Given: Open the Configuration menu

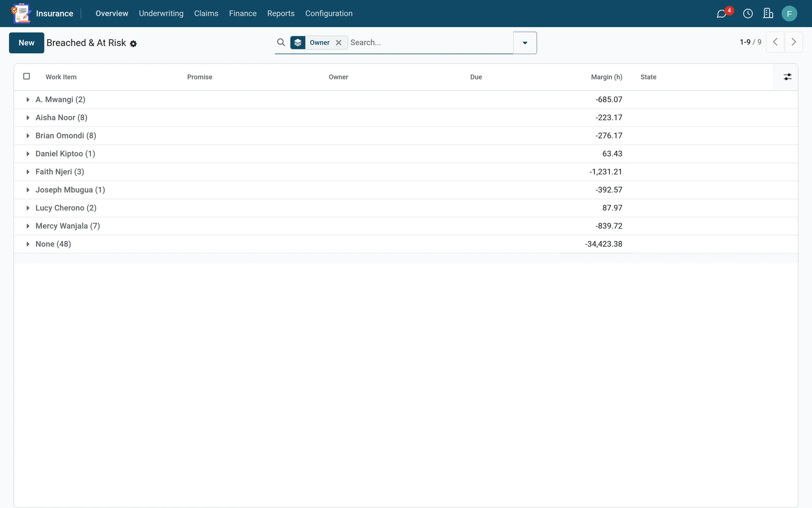Looking at the screenshot, I should pos(329,14).
